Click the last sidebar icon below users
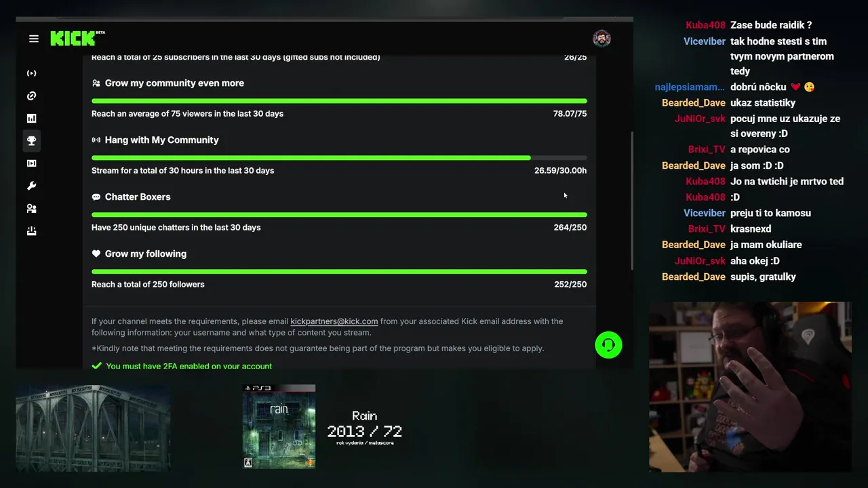The image size is (868, 488). coord(31,231)
